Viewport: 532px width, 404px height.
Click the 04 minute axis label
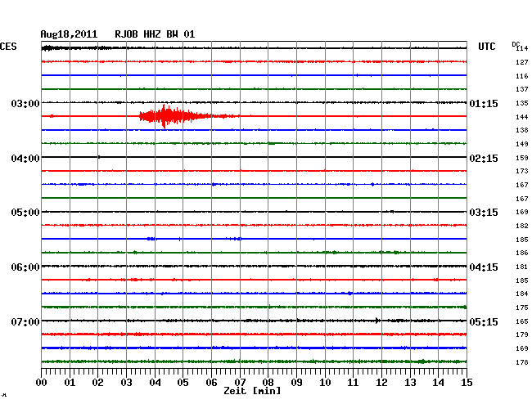[x=155, y=382]
